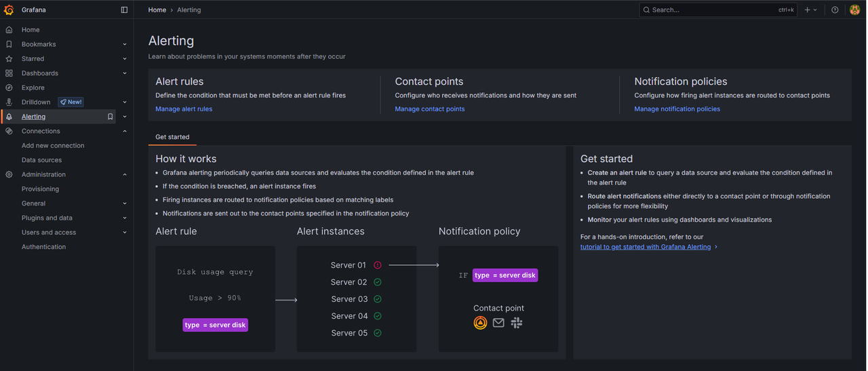
Task: Click the email envelope contact point icon
Action: (x=498, y=323)
